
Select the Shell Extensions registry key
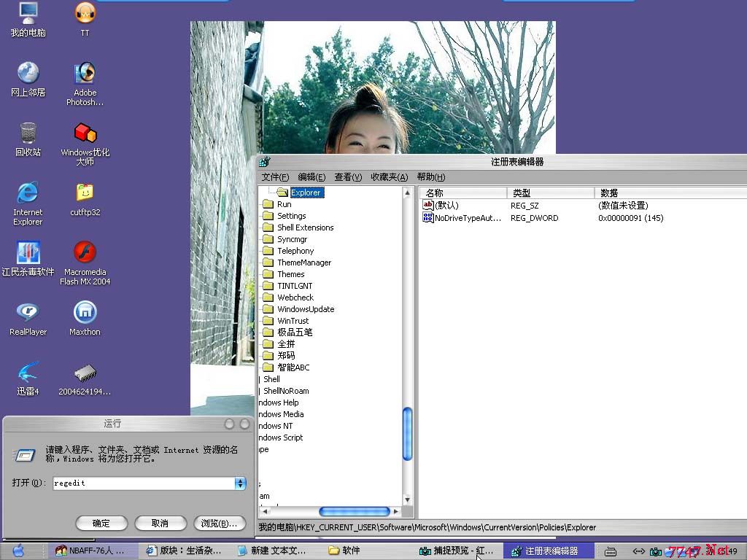pyautogui.click(x=306, y=227)
